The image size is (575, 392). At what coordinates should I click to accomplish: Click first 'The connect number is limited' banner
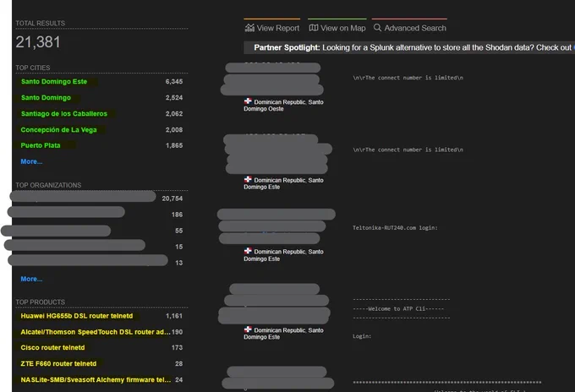click(408, 78)
